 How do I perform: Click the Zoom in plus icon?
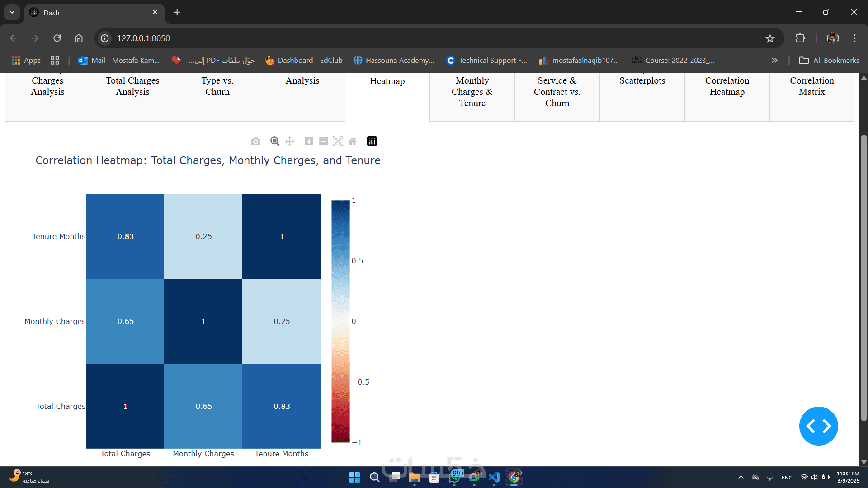(x=309, y=141)
